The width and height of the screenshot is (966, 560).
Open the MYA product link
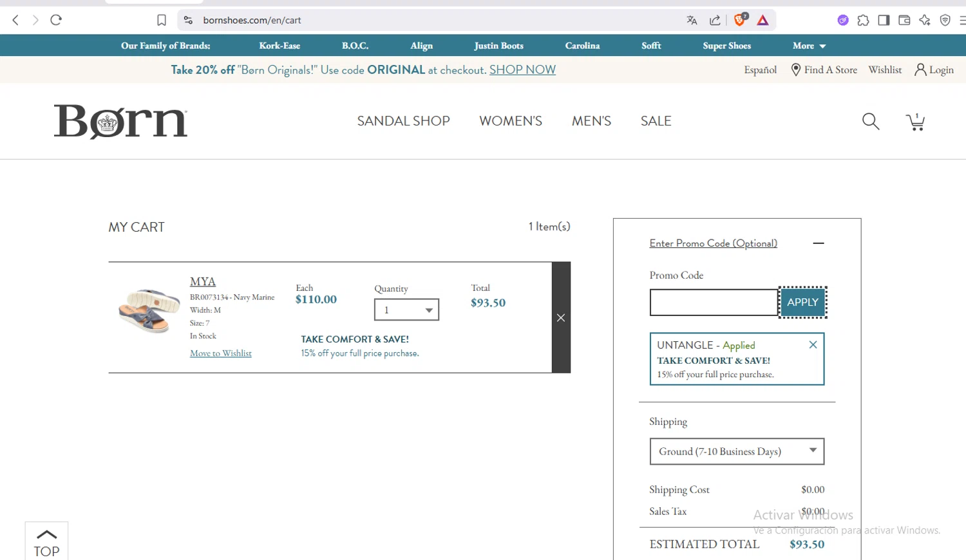(x=203, y=281)
